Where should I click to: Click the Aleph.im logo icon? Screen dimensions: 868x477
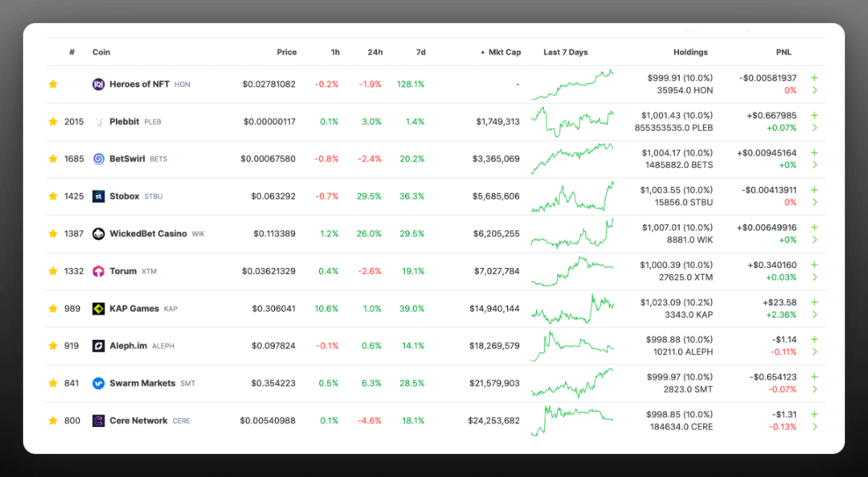(98, 346)
